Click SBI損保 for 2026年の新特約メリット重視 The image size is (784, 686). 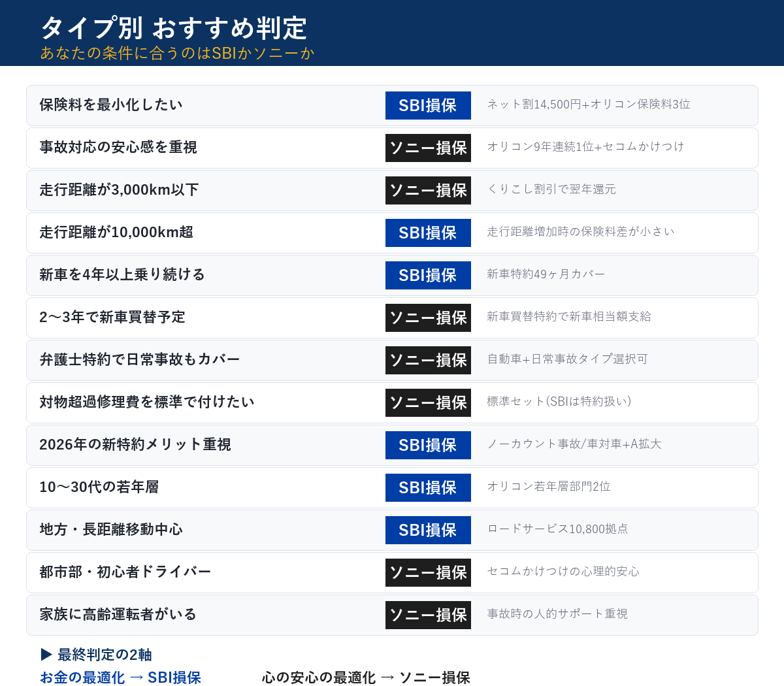428,445
